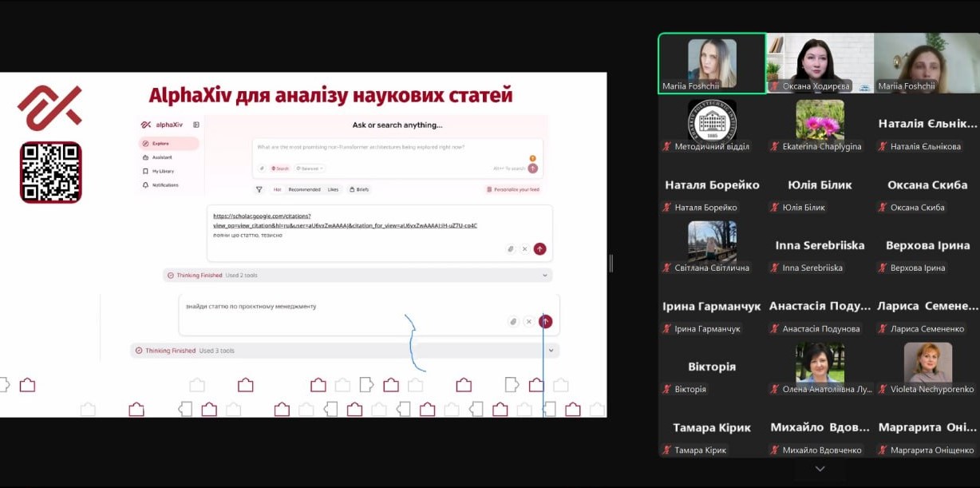Click the muted mic icon for Михайло Вдовченко

tap(774, 450)
